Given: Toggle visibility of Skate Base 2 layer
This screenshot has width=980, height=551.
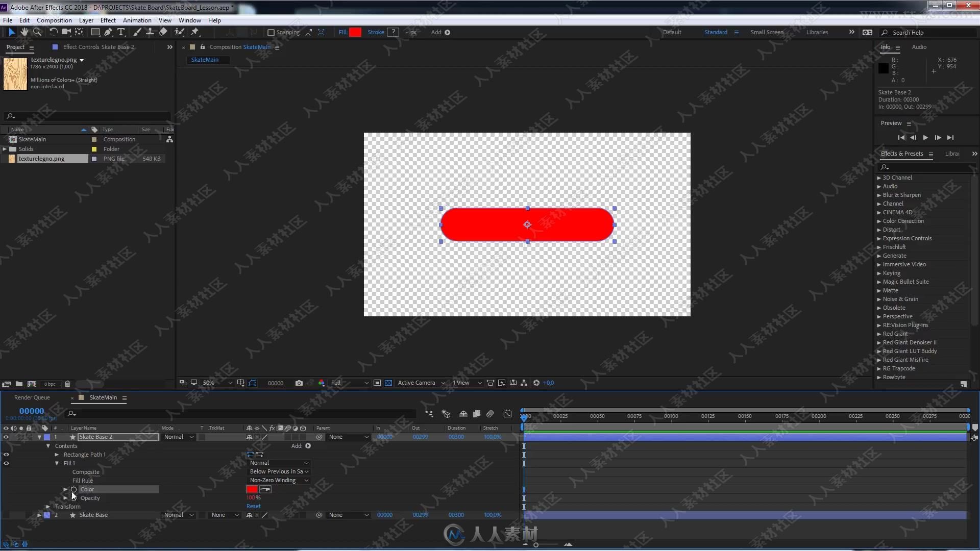Looking at the screenshot, I should tap(6, 437).
